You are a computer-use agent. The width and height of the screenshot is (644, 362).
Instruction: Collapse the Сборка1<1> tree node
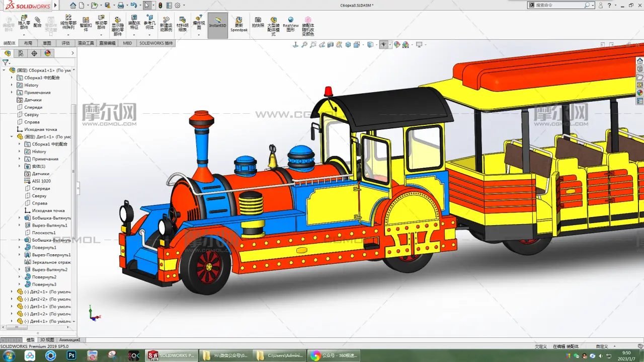[4, 70]
